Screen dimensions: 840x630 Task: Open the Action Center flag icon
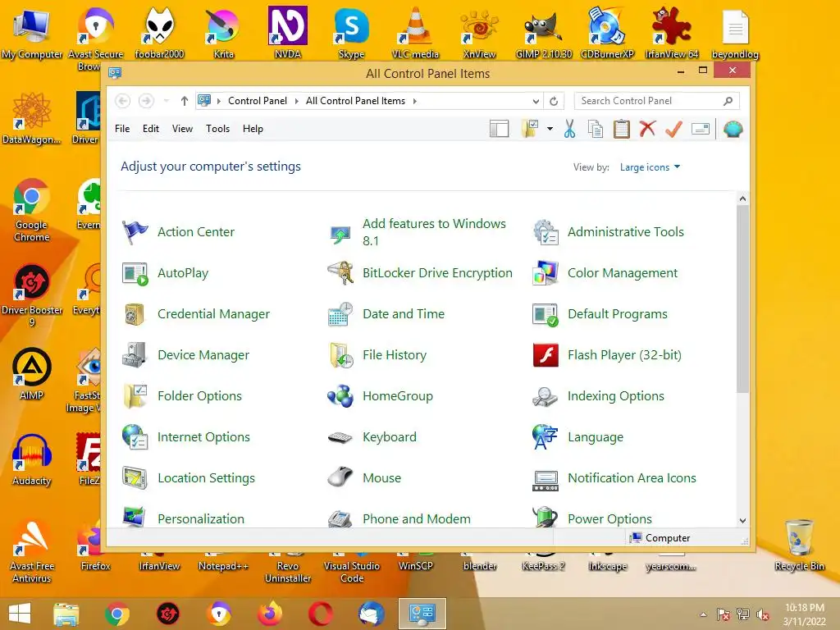(135, 232)
